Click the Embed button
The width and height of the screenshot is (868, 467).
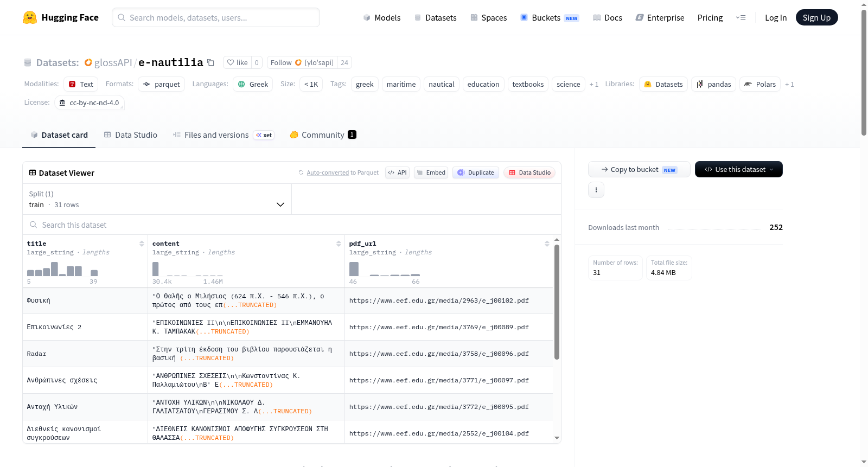click(x=431, y=172)
